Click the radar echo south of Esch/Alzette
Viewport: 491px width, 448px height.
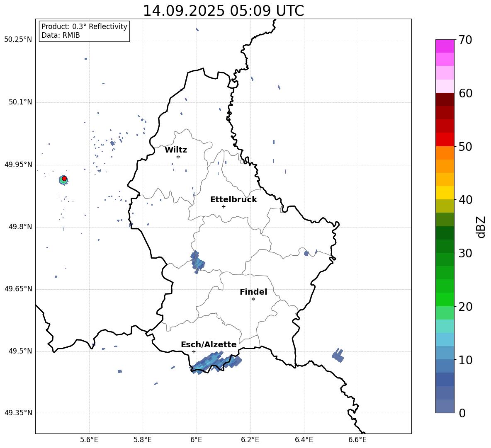(x=216, y=362)
